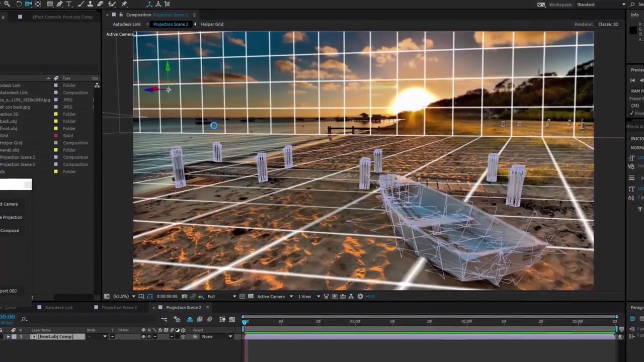
Task: Click the 01:00f mark on time ruler
Action: click(x=355, y=321)
